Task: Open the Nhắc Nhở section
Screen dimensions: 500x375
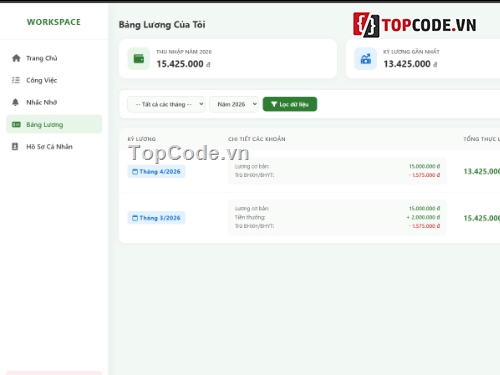Action: (54, 102)
